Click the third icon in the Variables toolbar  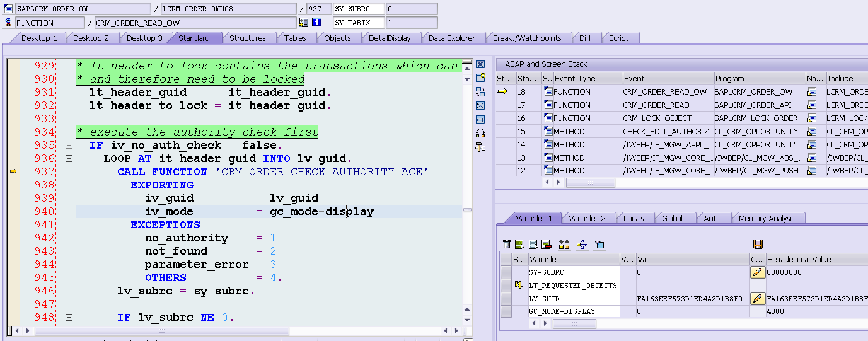pyautogui.click(x=533, y=244)
